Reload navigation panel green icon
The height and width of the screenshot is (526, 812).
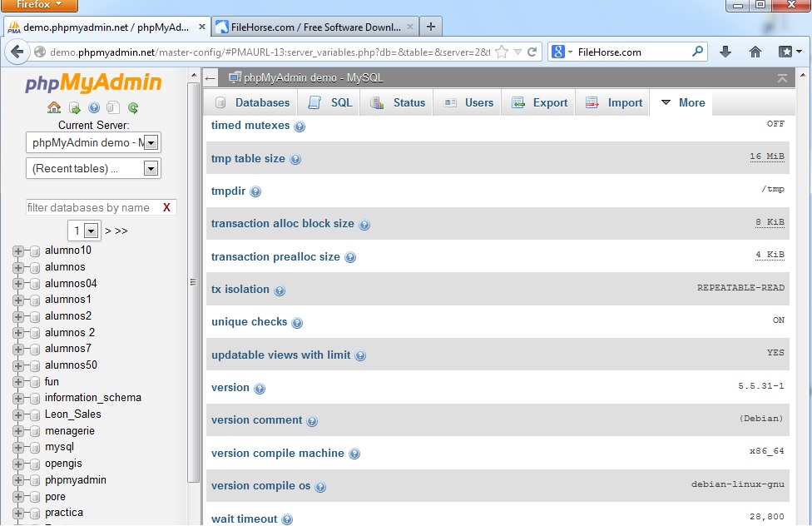pyautogui.click(x=133, y=108)
